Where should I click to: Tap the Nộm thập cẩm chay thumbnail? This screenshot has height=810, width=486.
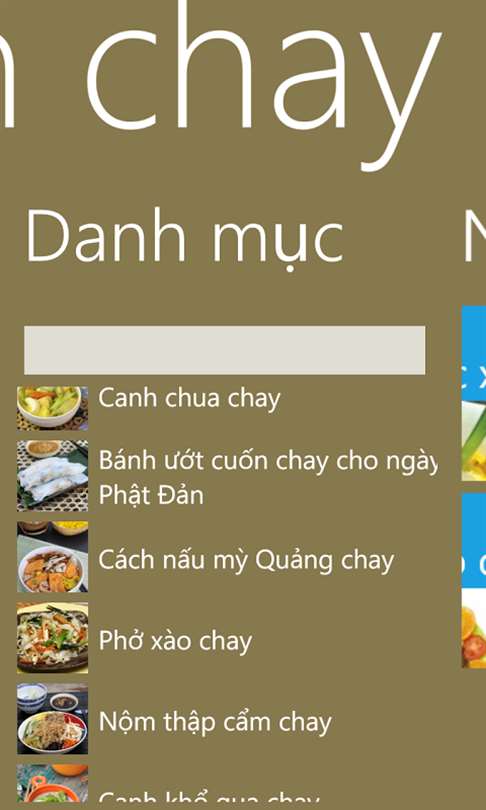[52, 719]
